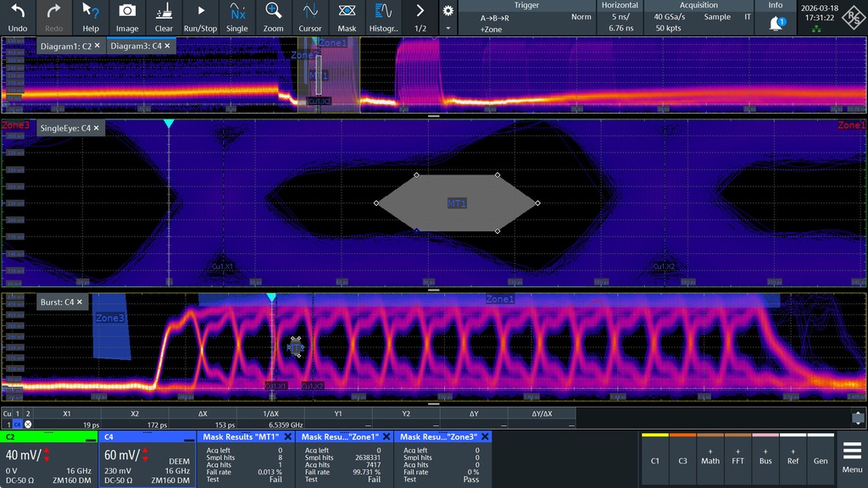This screenshot has width=868, height=488.
Task: Open the Trigger settings panel
Action: coord(526,17)
